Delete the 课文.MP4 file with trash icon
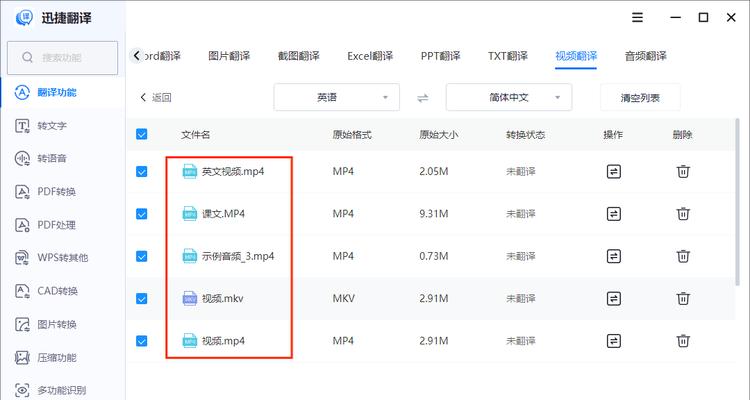The height and width of the screenshot is (400, 750). coord(683,214)
